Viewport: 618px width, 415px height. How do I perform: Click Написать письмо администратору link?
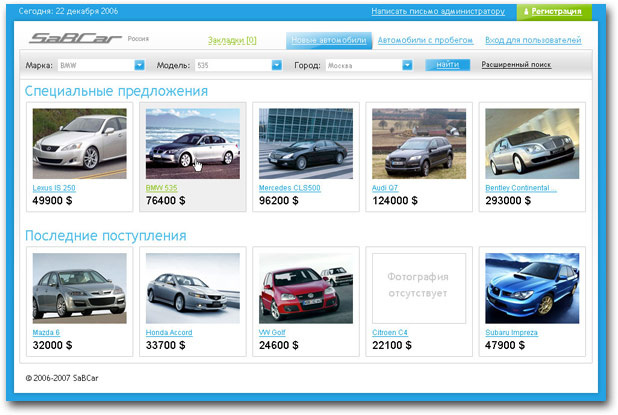[x=438, y=11]
